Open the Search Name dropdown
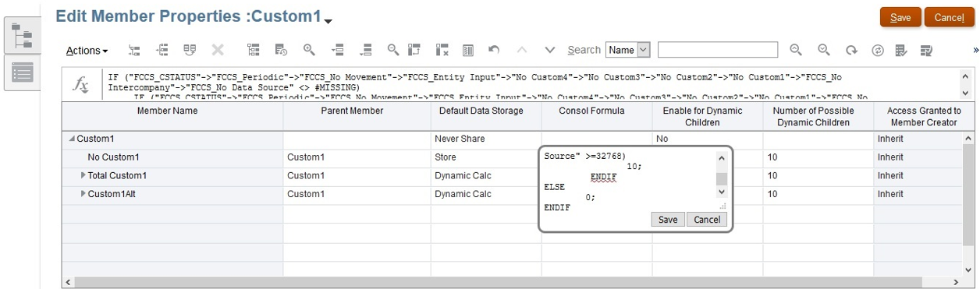Image resolution: width=980 pixels, height=289 pixels. 628,50
